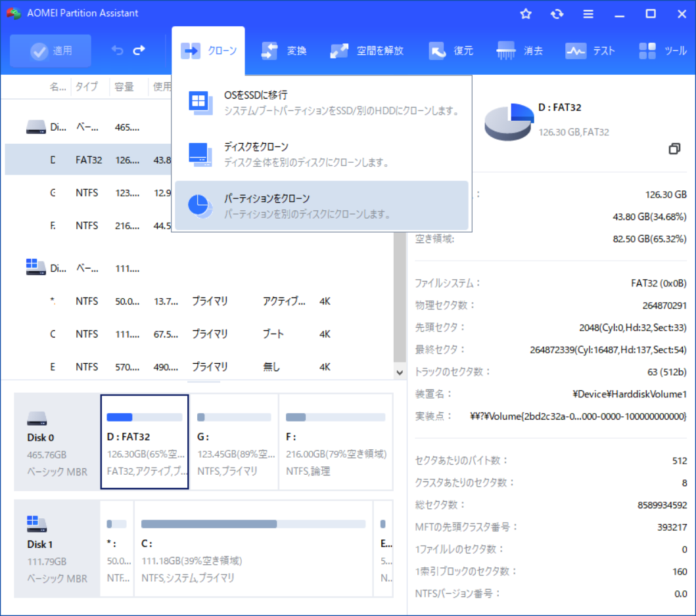Click the D: usage bar in disk map
The height and width of the screenshot is (616, 696).
pyautogui.click(x=145, y=417)
